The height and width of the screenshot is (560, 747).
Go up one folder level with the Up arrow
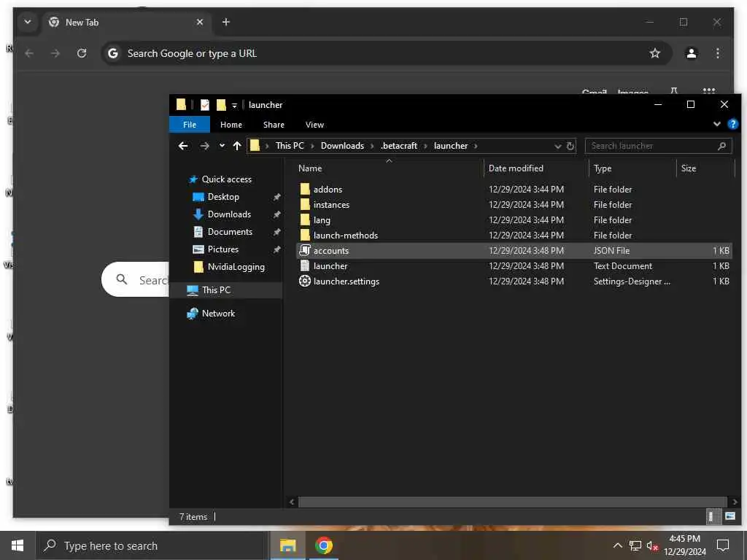tap(237, 146)
